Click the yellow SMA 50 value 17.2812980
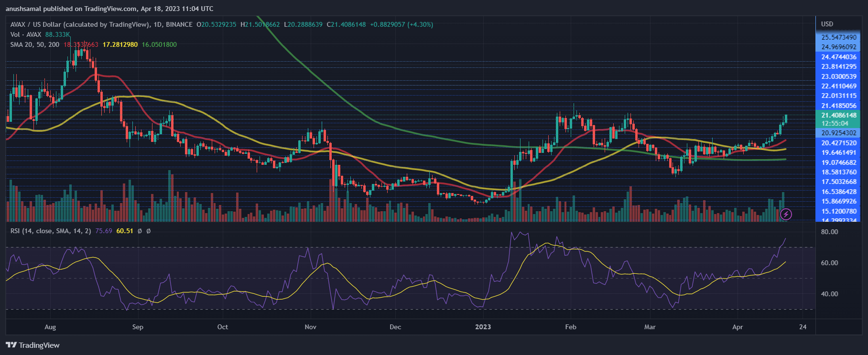Screen dimensions: 868x355 point(120,44)
